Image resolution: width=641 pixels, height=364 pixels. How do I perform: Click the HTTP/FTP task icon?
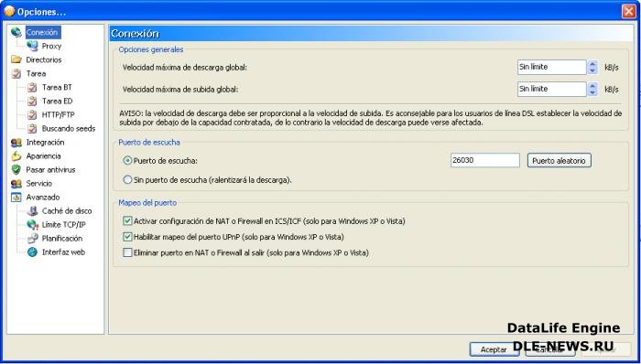(x=32, y=114)
